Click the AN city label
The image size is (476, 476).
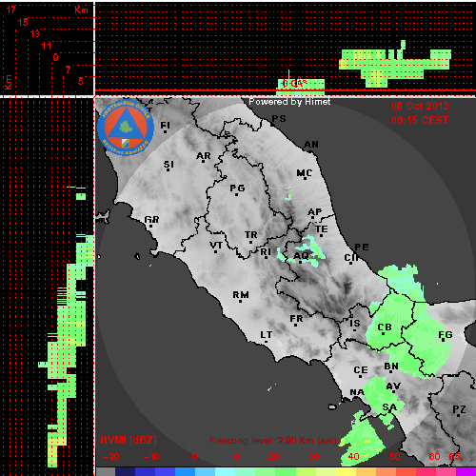coord(311,145)
